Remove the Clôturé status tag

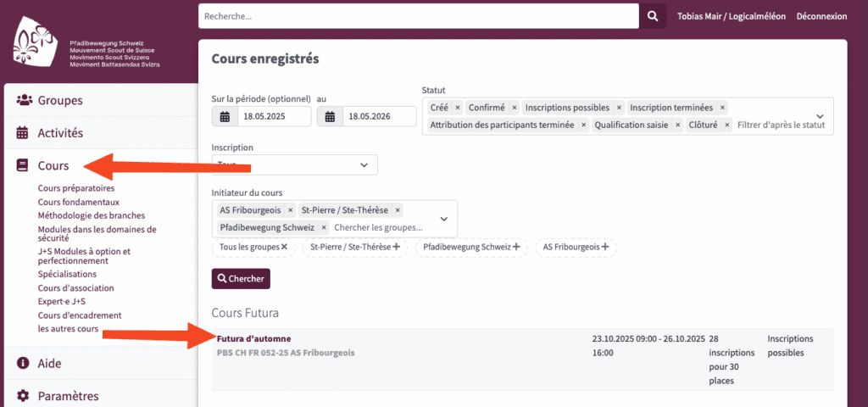726,125
